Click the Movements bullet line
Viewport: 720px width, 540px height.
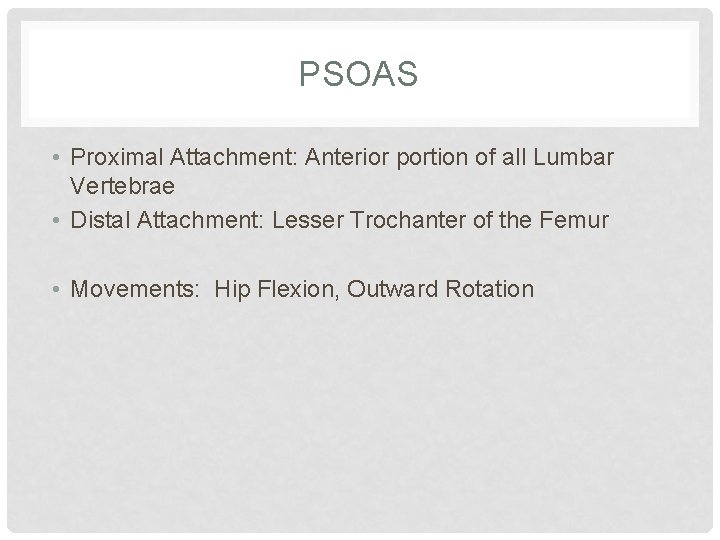coord(302,289)
